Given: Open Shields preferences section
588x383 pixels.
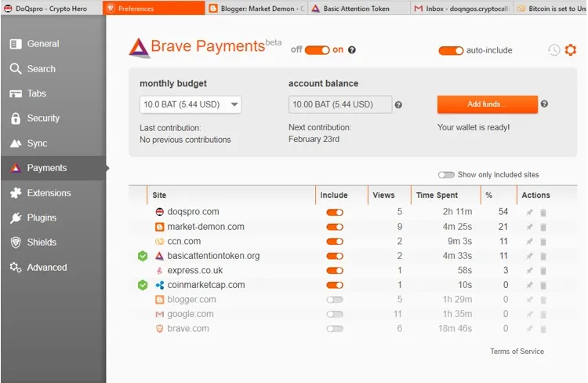Looking at the screenshot, I should [53, 243].
